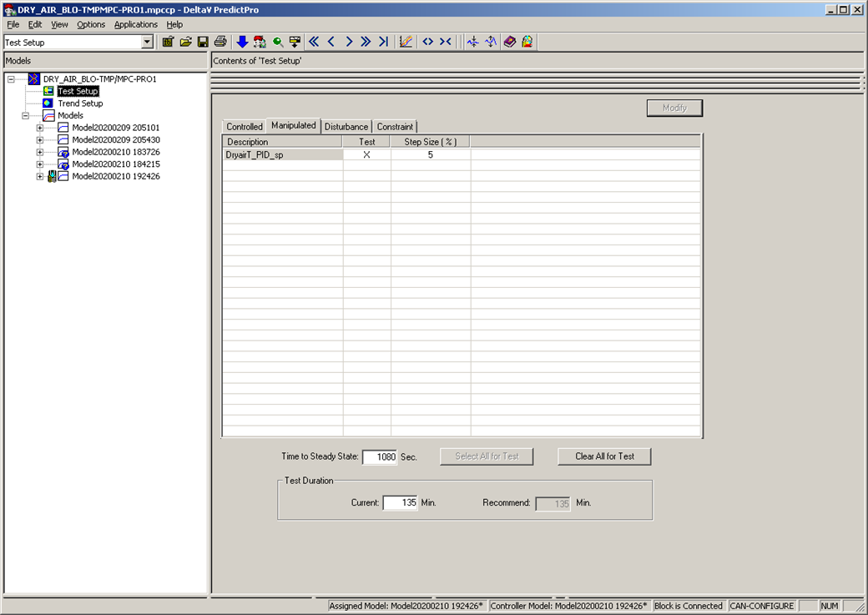This screenshot has width=868, height=615.
Task: Click the Step Size value 5 cell
Action: pyautogui.click(x=431, y=154)
